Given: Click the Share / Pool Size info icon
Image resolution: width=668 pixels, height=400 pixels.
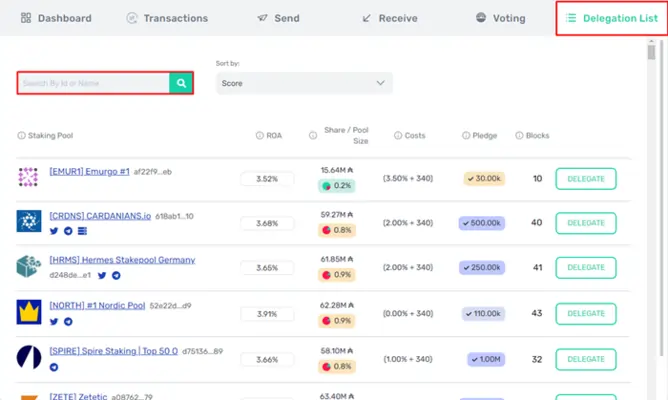Looking at the screenshot, I should coord(313,135).
